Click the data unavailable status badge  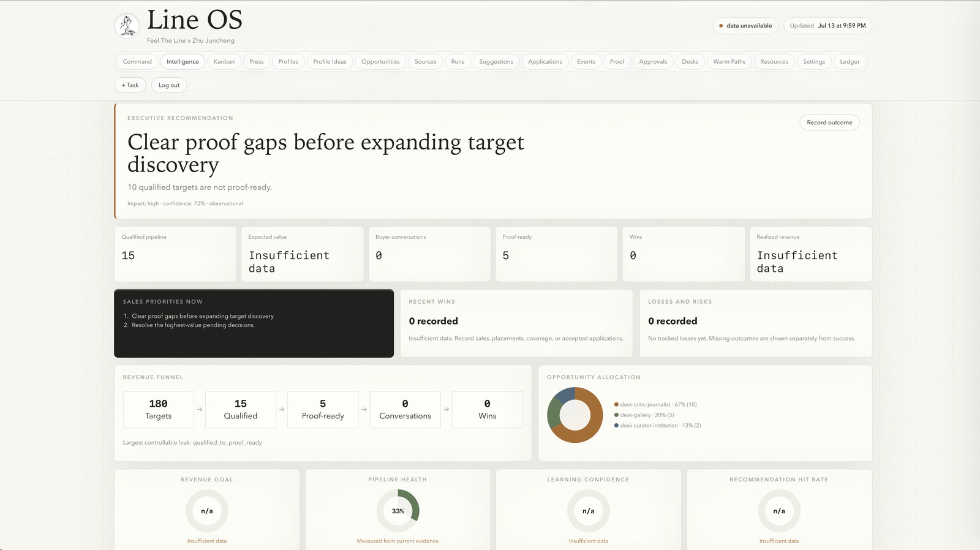745,26
